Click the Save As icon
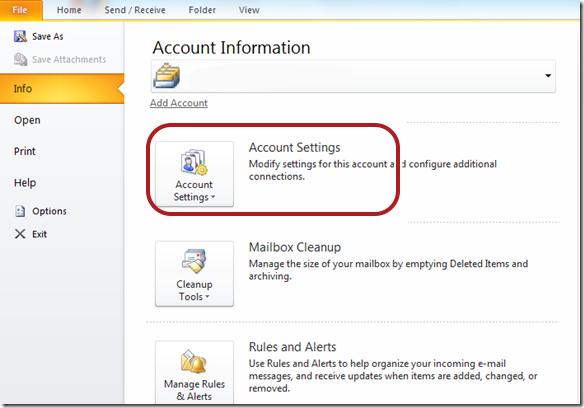 20,37
